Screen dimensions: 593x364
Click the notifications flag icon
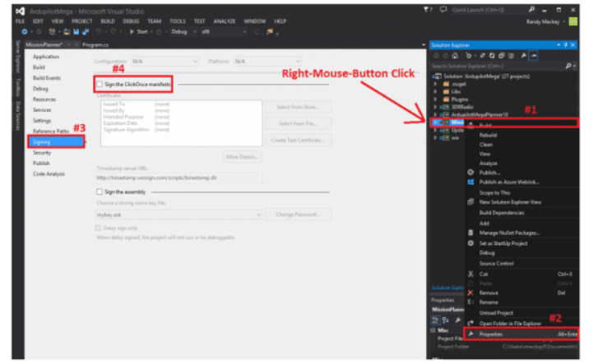(x=427, y=10)
